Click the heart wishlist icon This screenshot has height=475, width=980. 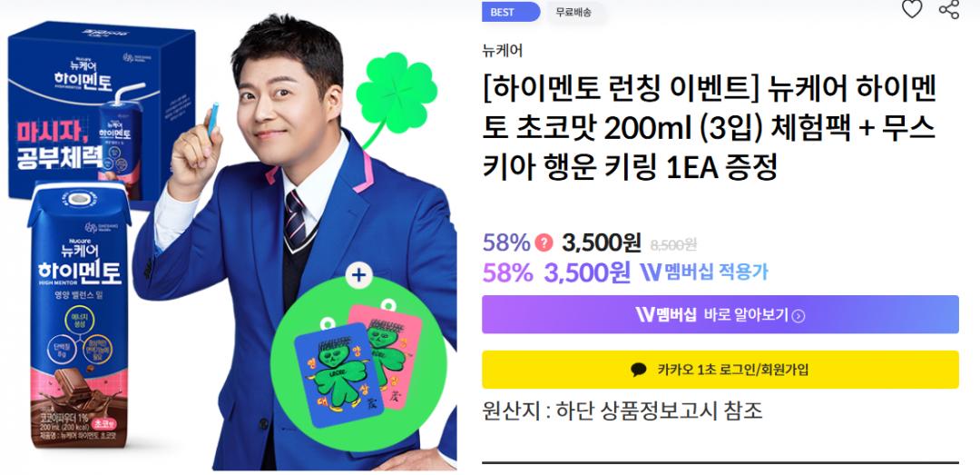912,9
